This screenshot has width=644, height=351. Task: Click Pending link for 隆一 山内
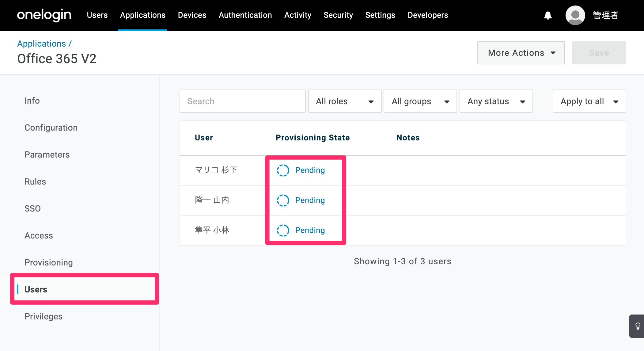(310, 200)
